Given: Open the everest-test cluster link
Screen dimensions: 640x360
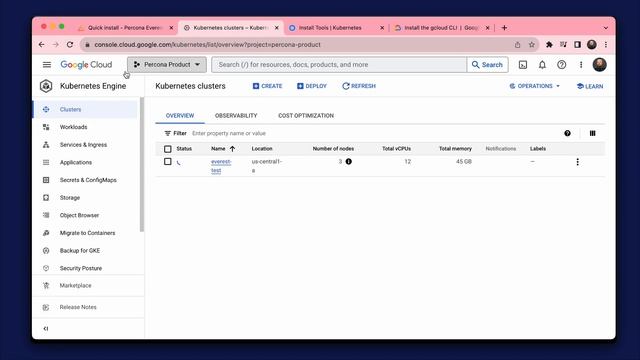Looking at the screenshot, I should click(221, 166).
